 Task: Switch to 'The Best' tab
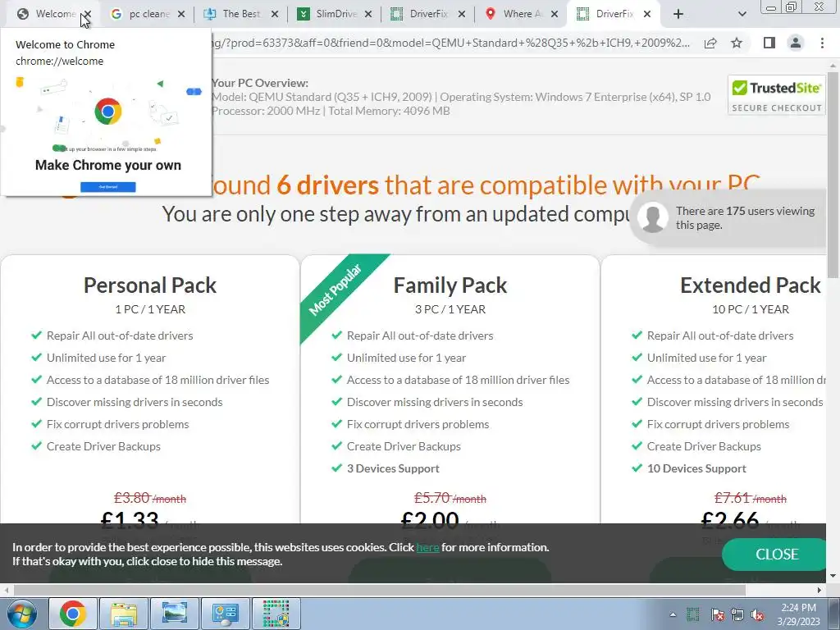pos(235,14)
